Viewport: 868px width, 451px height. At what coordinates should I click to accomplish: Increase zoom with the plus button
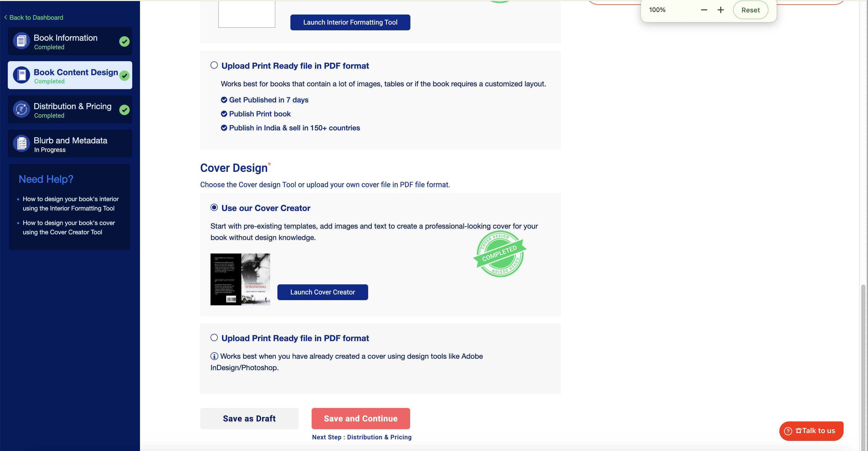[x=720, y=10]
